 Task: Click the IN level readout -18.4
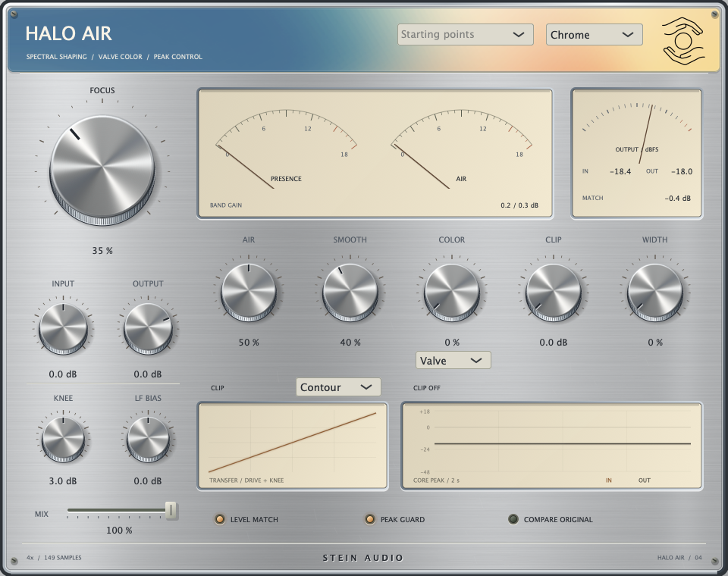click(x=620, y=171)
